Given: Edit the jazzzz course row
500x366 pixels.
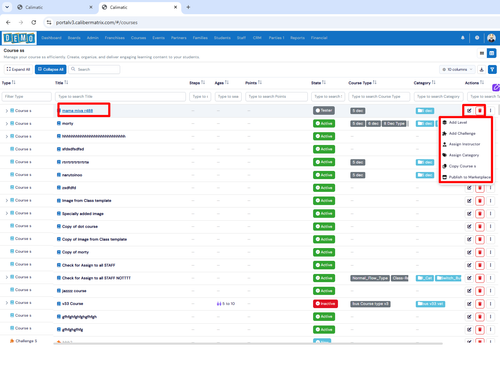Looking at the screenshot, I should tap(469, 291).
